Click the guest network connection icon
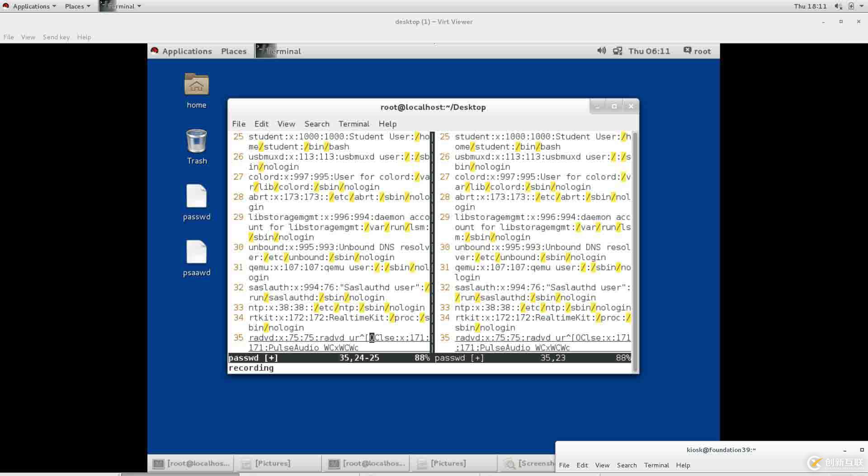 [x=617, y=51]
